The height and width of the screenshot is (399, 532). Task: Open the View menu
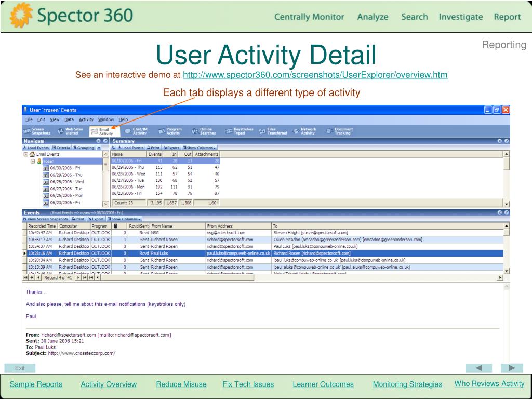point(55,119)
